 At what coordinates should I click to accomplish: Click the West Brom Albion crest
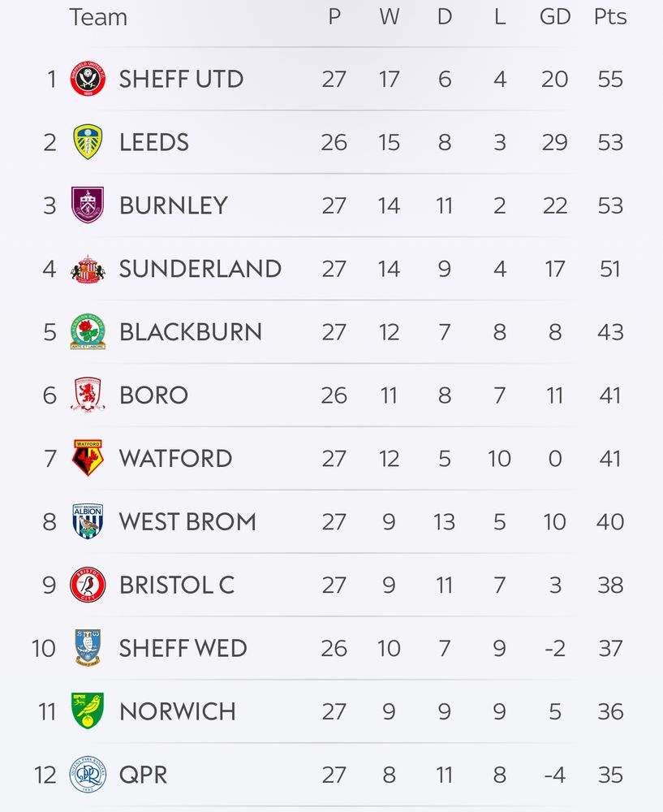pyautogui.click(x=88, y=521)
